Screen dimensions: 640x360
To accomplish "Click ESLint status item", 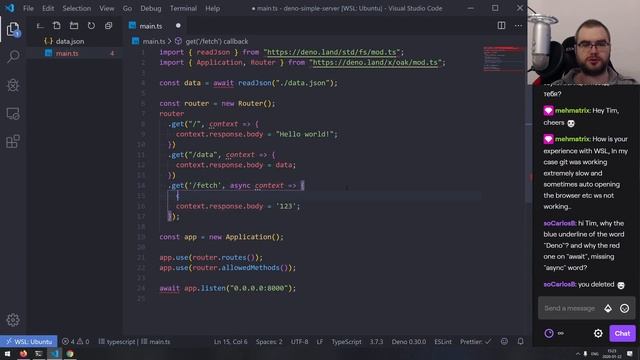I will pos(443,342).
